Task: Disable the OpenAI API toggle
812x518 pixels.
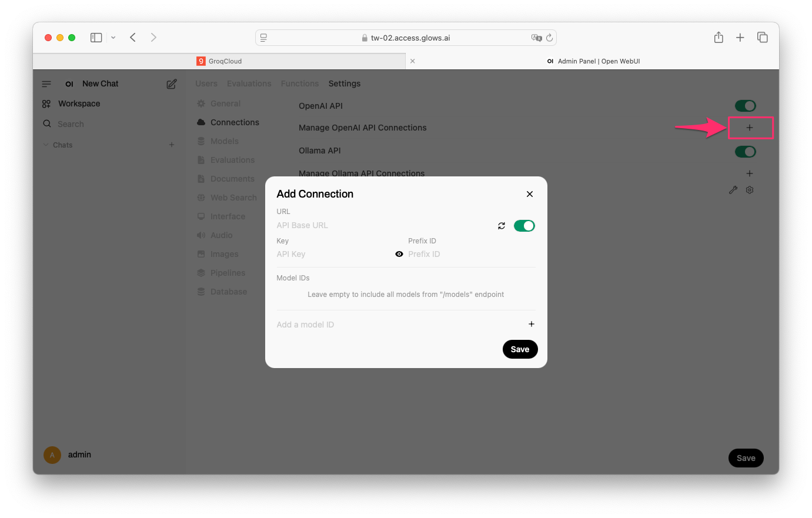Action: pyautogui.click(x=746, y=106)
